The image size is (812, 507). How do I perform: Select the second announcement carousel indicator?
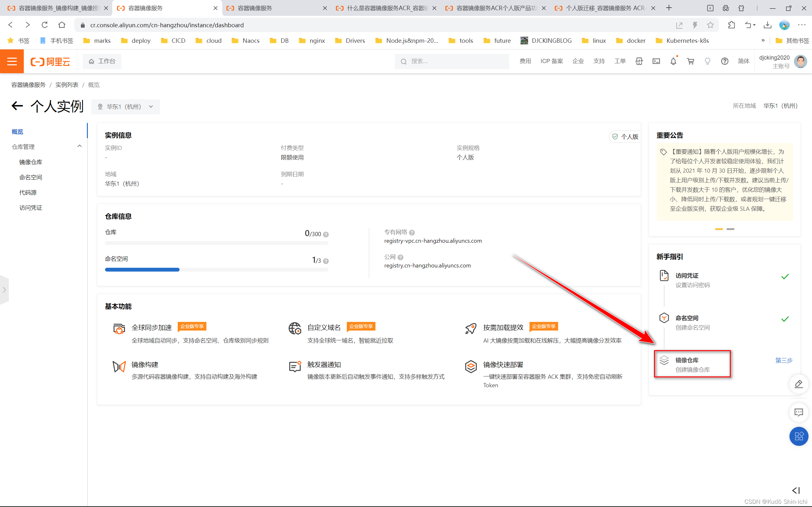[730, 229]
